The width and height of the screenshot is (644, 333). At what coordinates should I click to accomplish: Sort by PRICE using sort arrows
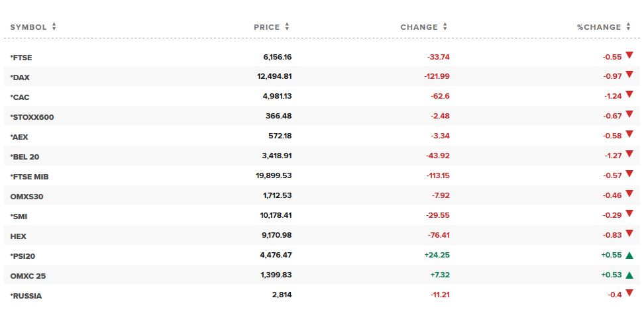(x=287, y=26)
